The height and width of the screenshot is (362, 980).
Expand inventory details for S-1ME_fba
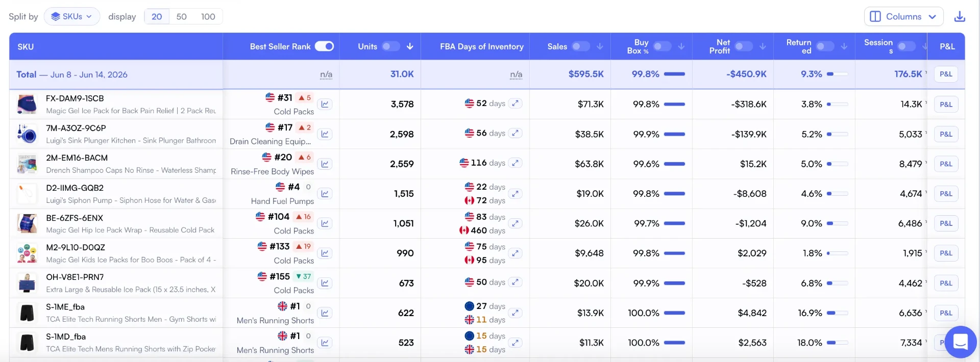516,313
